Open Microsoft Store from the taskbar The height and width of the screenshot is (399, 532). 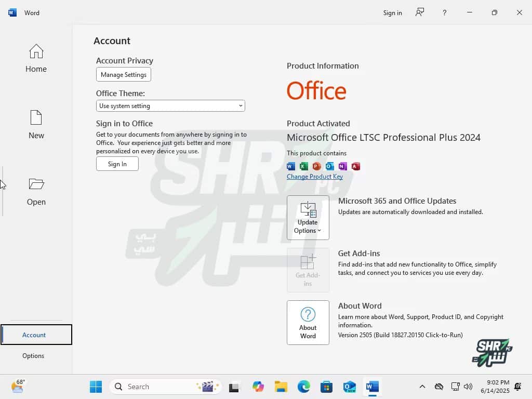point(326,387)
